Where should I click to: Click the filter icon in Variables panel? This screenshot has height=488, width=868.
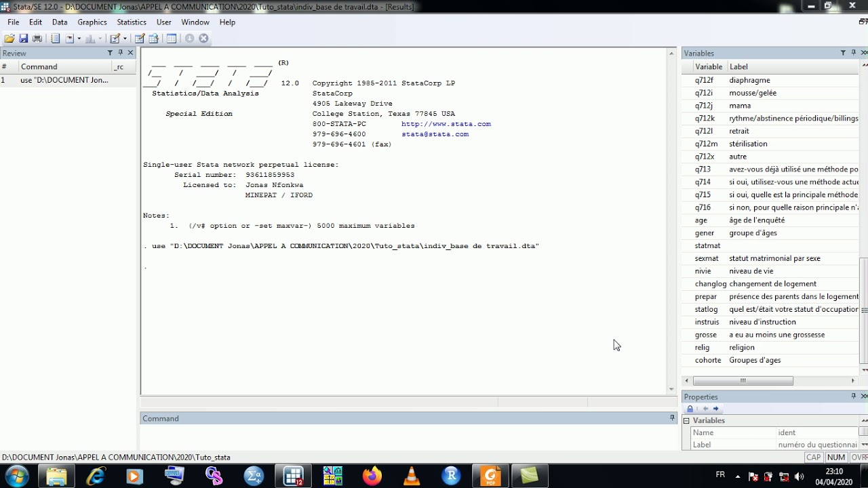pos(843,53)
